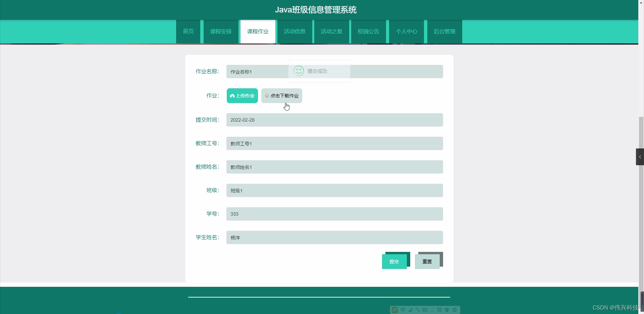644x314 pixels.
Task: Open the 后台管理 menu item
Action: tap(444, 31)
